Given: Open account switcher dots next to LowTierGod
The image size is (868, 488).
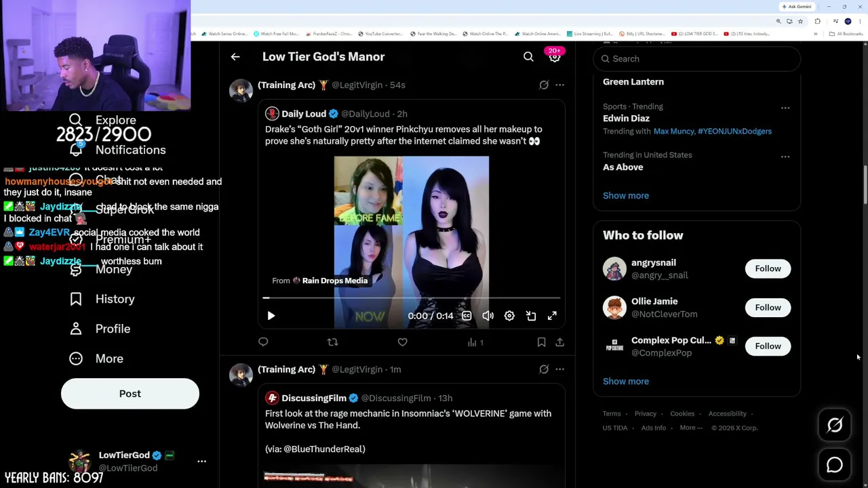Looking at the screenshot, I should (201, 461).
